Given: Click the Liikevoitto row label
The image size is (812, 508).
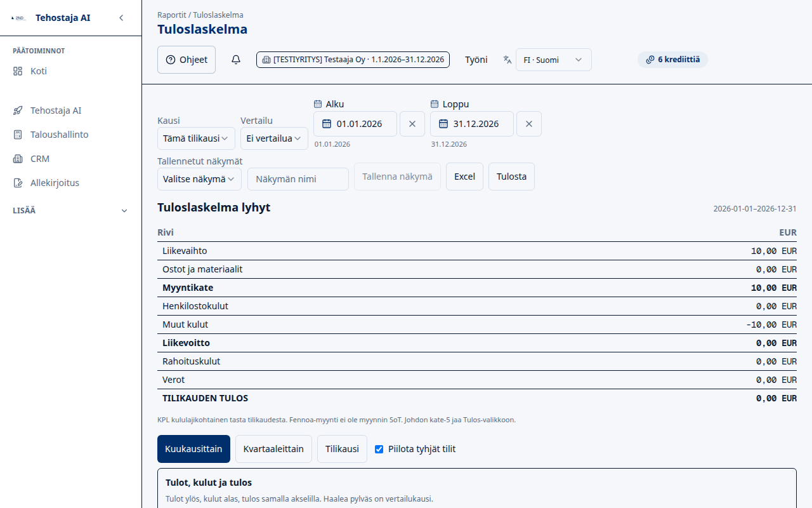Looking at the screenshot, I should coord(186,343).
